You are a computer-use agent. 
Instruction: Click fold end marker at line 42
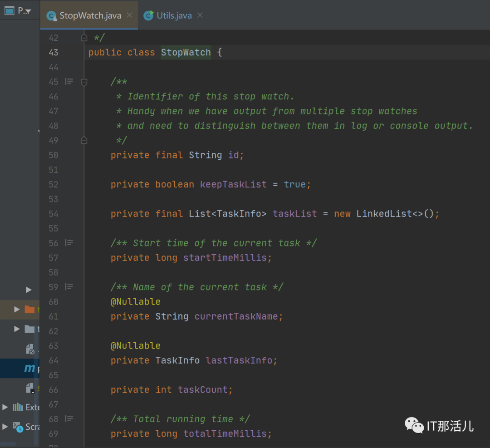coord(84,38)
